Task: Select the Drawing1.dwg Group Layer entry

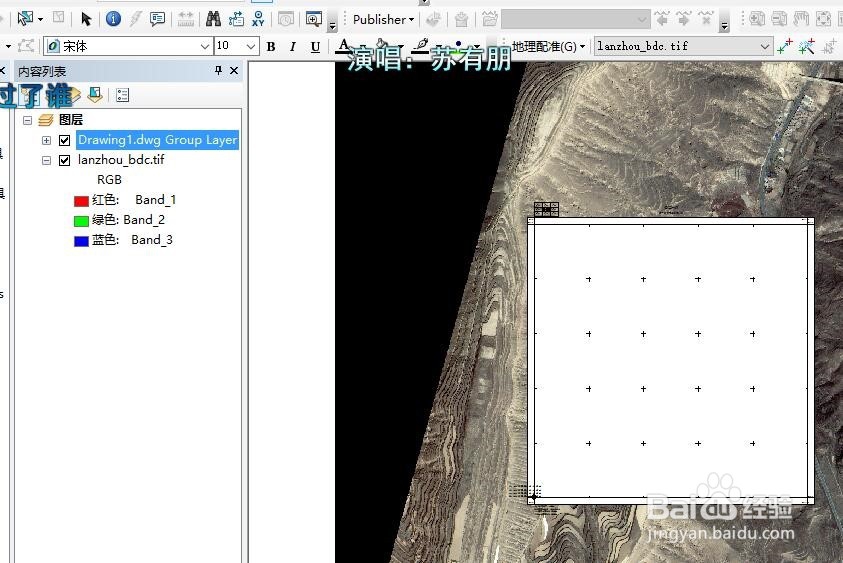Action: pos(158,140)
